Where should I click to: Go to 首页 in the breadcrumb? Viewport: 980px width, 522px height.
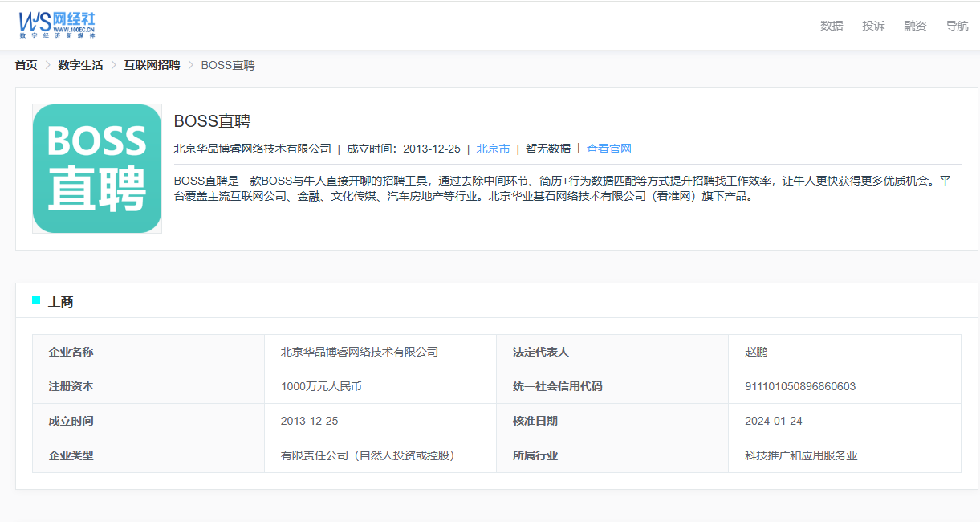tap(26, 65)
